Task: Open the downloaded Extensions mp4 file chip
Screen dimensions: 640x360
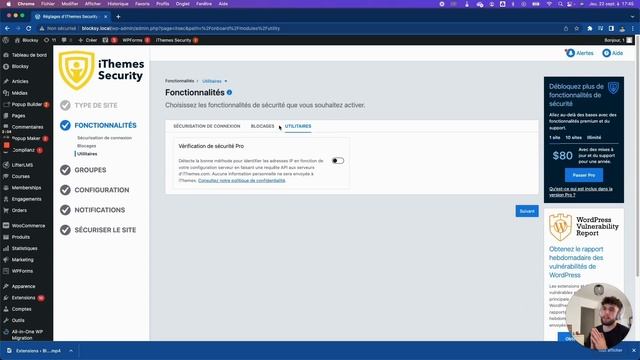Action: pos(39,351)
